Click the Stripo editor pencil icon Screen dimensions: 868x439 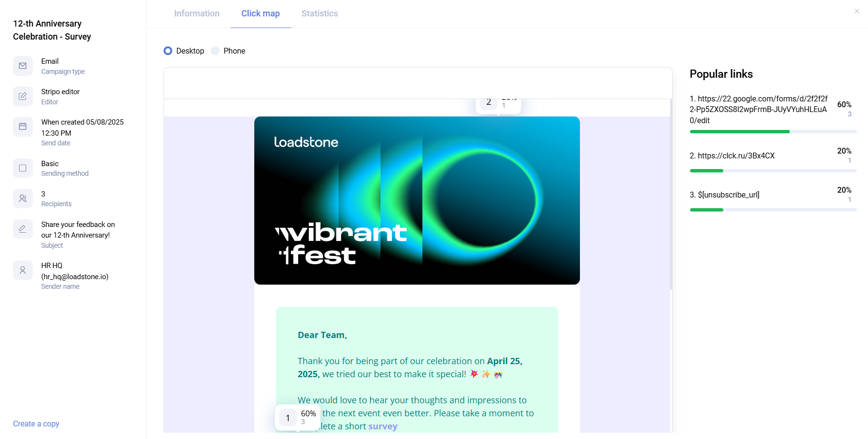pyautogui.click(x=23, y=97)
